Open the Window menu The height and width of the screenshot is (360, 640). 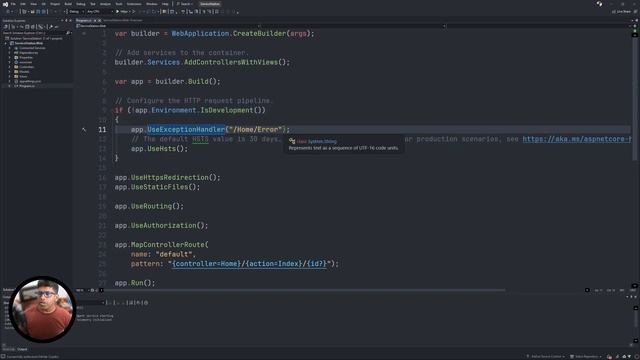pyautogui.click(x=151, y=4)
